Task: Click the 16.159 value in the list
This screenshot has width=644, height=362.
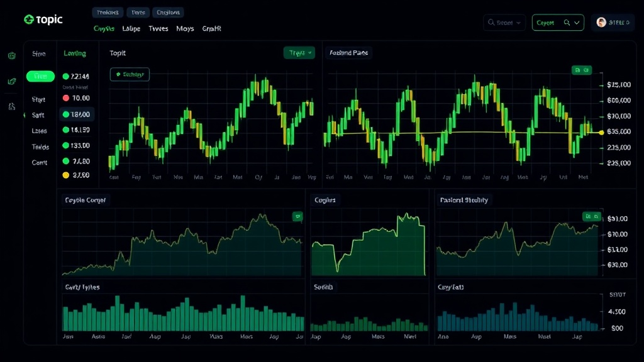Action: click(x=80, y=130)
